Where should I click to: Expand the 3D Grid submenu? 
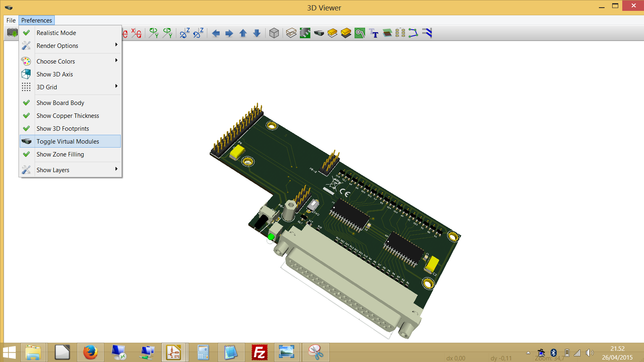tap(47, 87)
